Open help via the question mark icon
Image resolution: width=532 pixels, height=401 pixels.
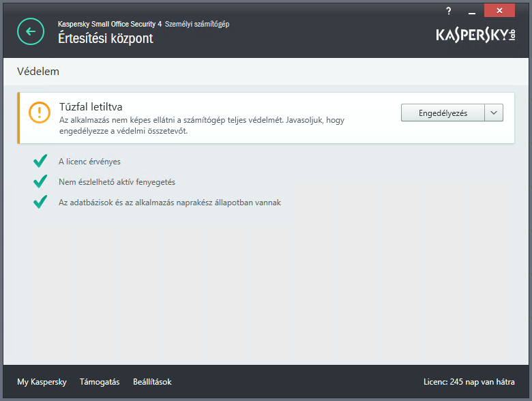[x=449, y=11]
